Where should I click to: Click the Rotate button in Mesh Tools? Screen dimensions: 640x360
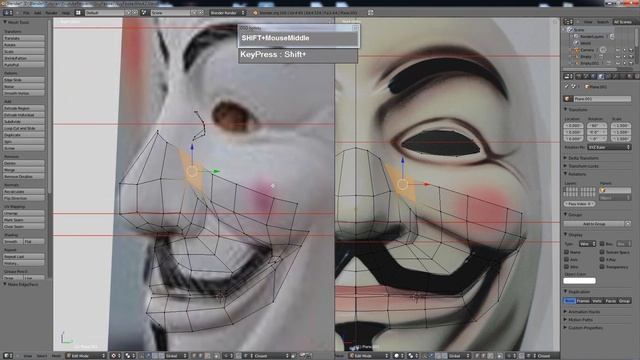click(x=24, y=45)
